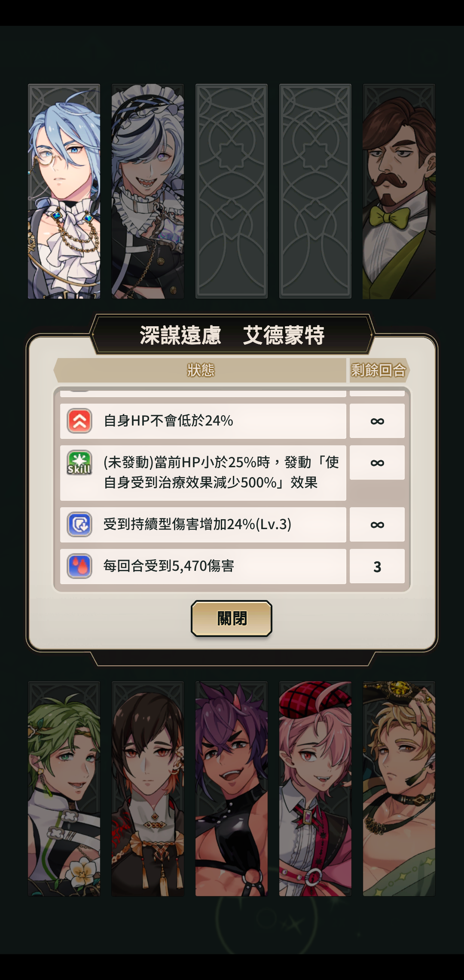The image size is (464, 980).
Task: Select the dark-haired character with ear cuff
Action: coord(148,789)
